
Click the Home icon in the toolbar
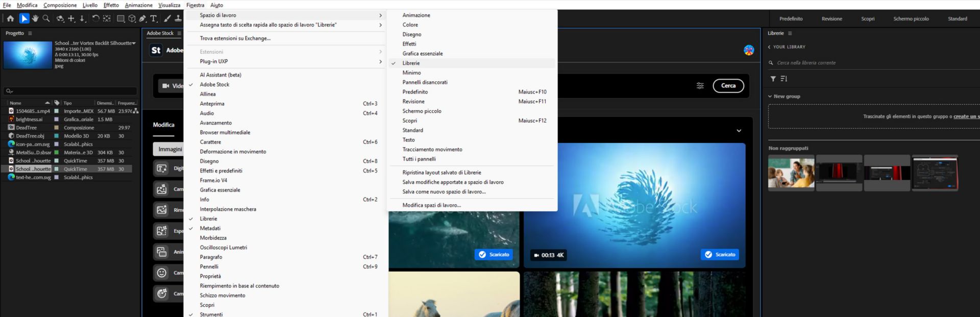(x=10, y=18)
